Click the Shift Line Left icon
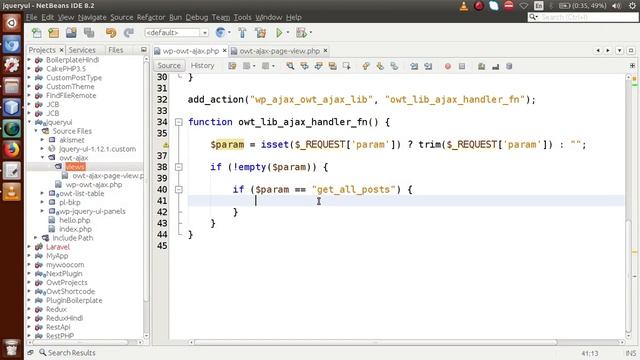Image resolution: width=640 pixels, height=360 pixels. pos(414,66)
